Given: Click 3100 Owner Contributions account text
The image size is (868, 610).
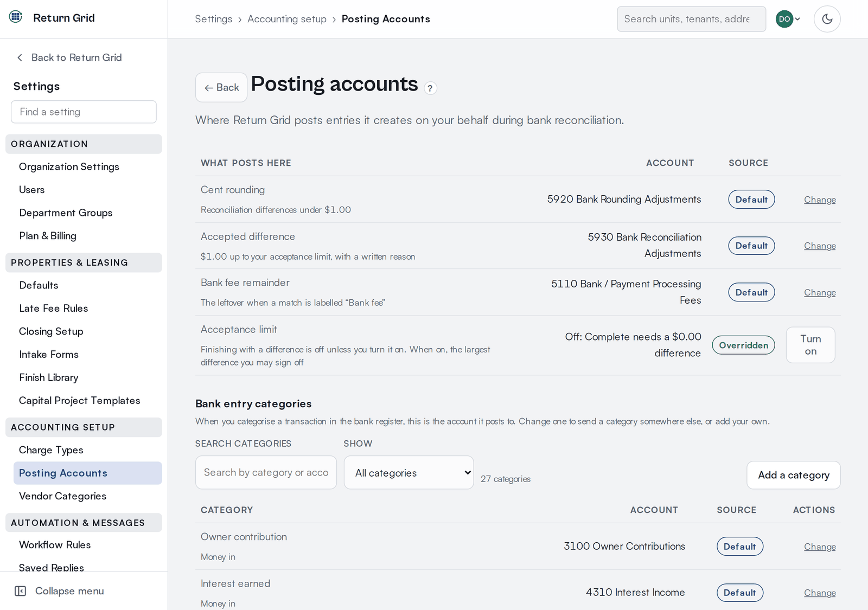Looking at the screenshot, I should pyautogui.click(x=624, y=546).
